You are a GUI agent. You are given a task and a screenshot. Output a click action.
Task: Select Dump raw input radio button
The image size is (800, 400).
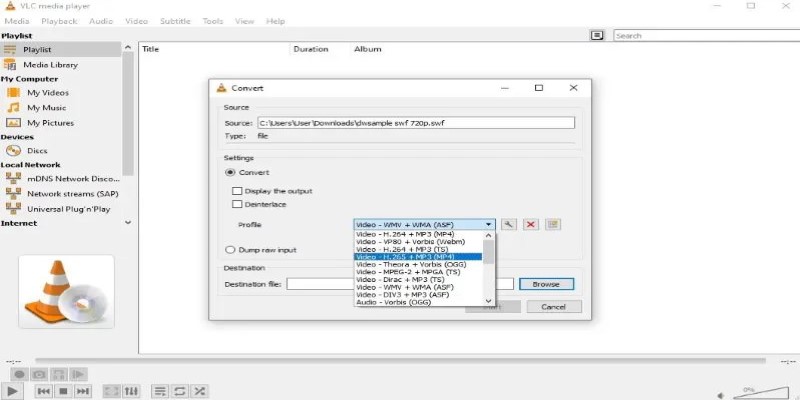pyautogui.click(x=230, y=250)
